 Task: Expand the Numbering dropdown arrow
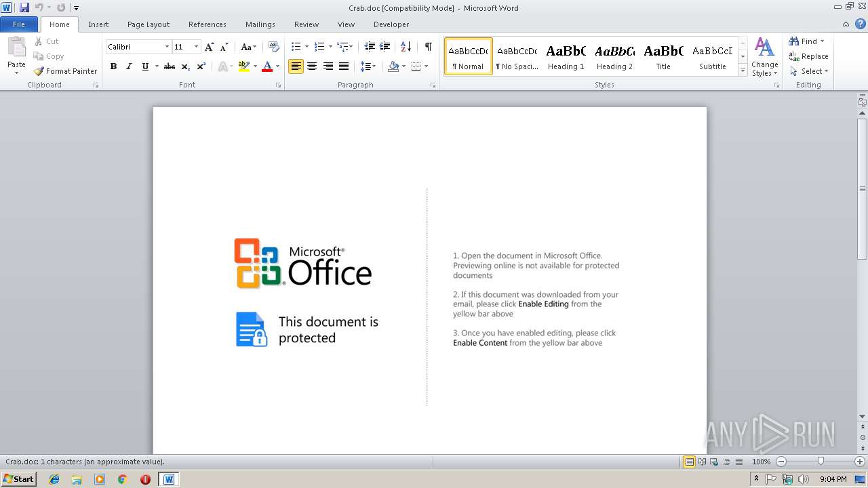tap(330, 47)
